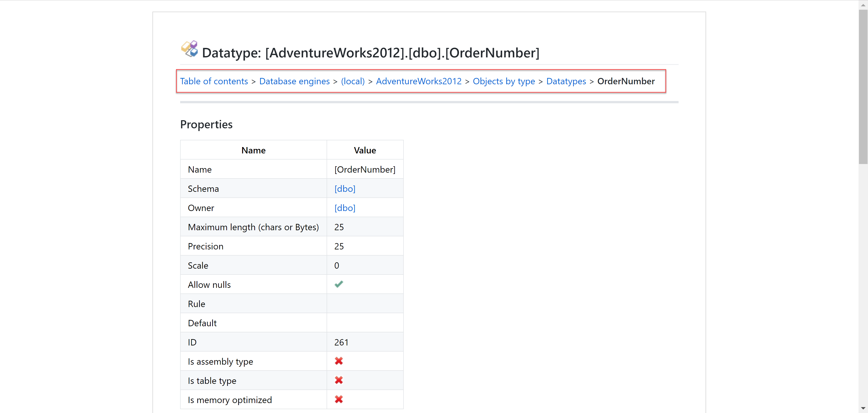Click the Rule row label
The height and width of the screenshot is (413, 868).
pos(196,304)
